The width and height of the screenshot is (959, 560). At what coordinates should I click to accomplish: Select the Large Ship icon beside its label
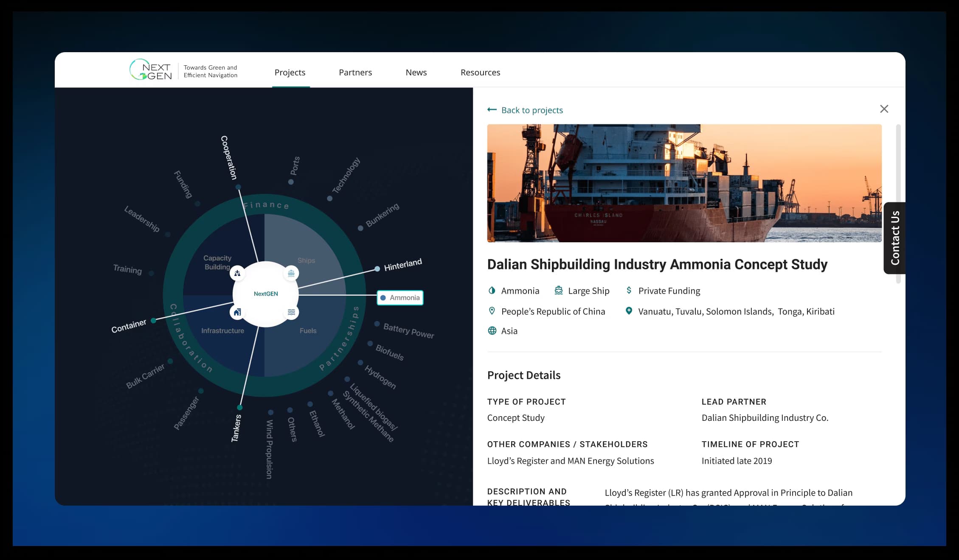(557, 291)
